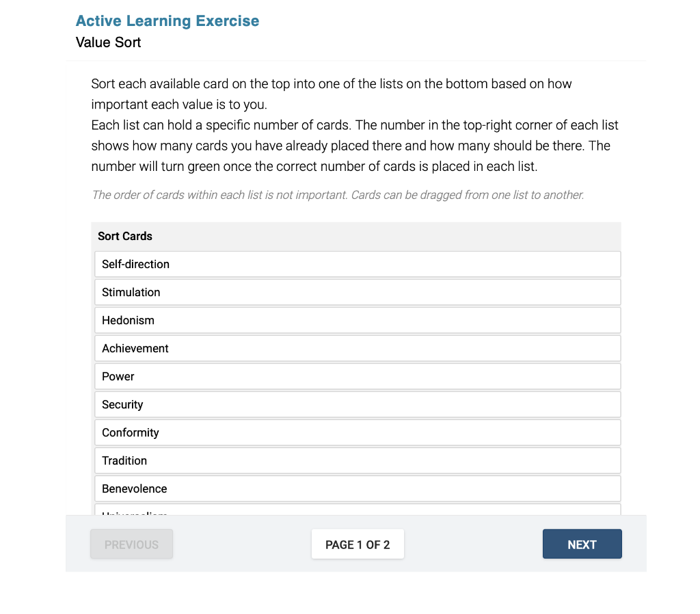Click the italicized instruction note text
The image size is (700, 614).
point(338,195)
